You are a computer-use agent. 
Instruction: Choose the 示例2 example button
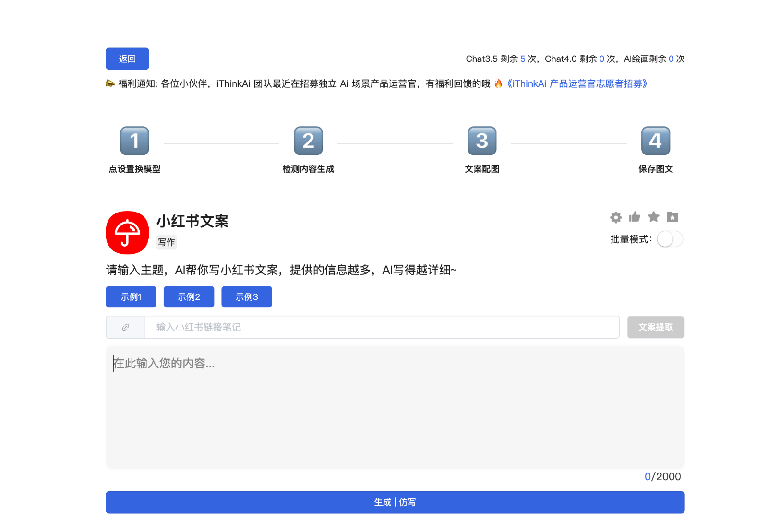tap(189, 297)
